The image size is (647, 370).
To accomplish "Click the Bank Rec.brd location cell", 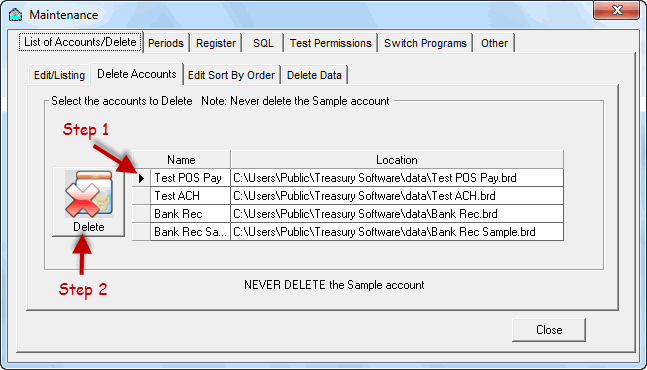I will pos(397,214).
